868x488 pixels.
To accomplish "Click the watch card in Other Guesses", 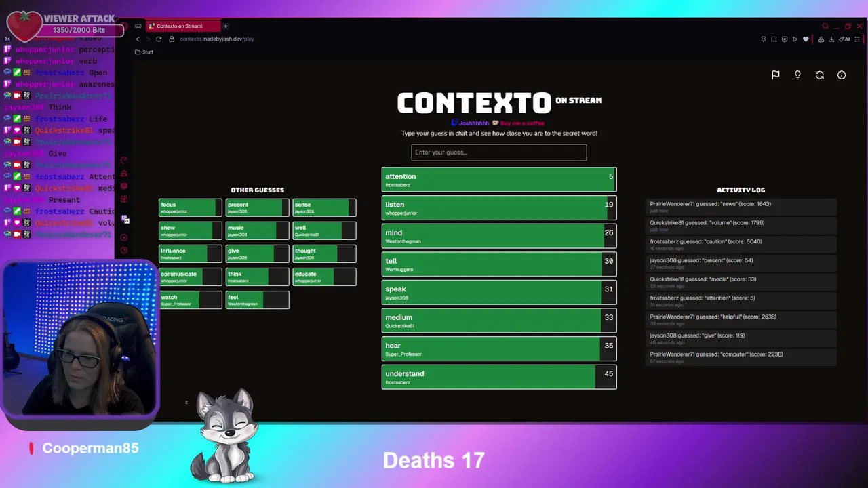I will tap(191, 300).
